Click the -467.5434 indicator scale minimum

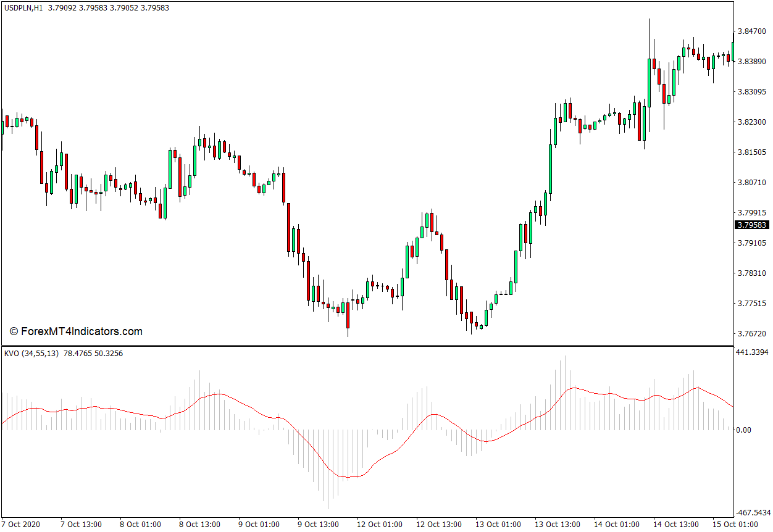coord(753,513)
